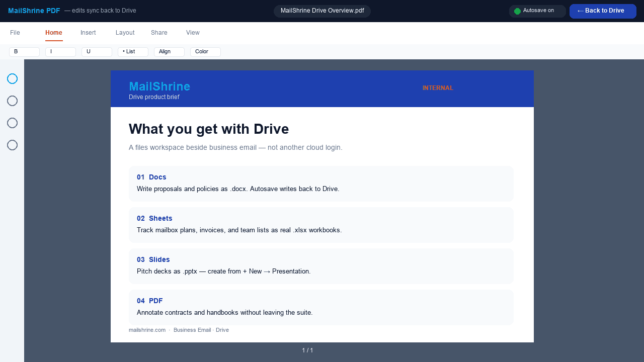Image resolution: width=644 pixels, height=362 pixels.
Task: Switch to the Insert tab
Action: click(88, 33)
